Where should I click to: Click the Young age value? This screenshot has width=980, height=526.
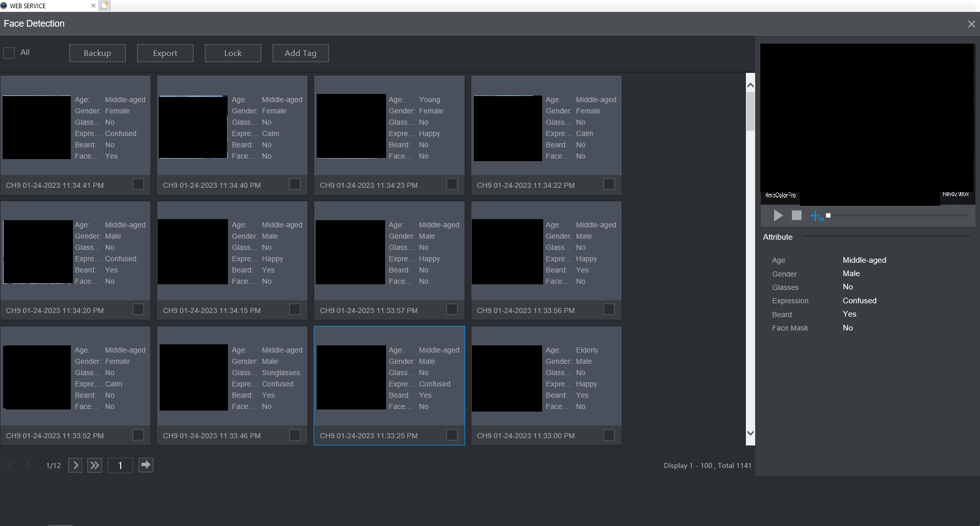[429, 100]
